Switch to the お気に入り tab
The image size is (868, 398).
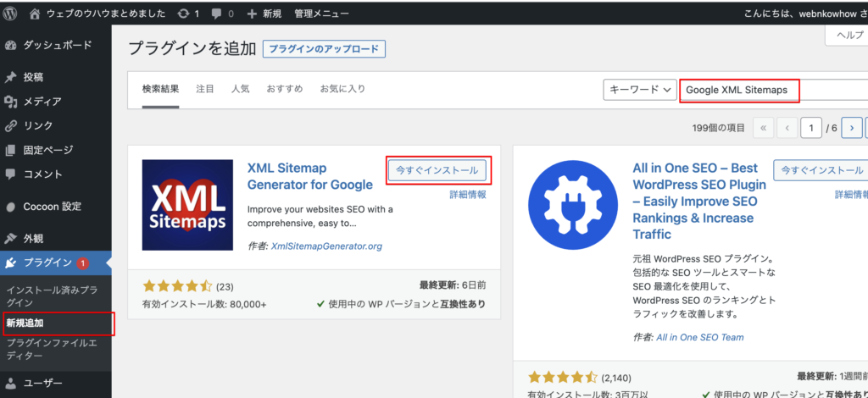point(342,88)
